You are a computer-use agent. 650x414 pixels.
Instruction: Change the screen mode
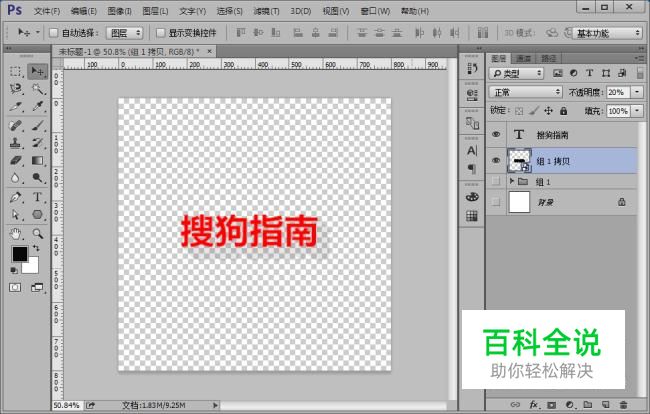point(37,287)
